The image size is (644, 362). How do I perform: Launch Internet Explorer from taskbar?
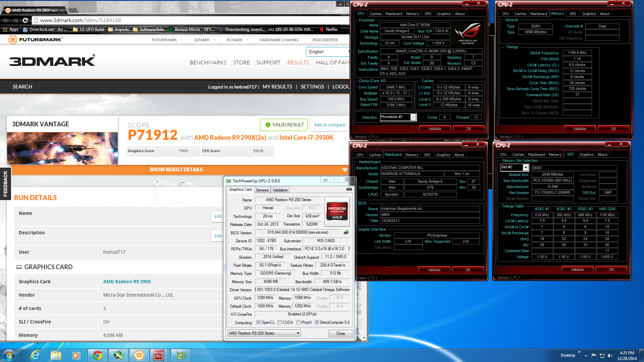click(x=35, y=355)
